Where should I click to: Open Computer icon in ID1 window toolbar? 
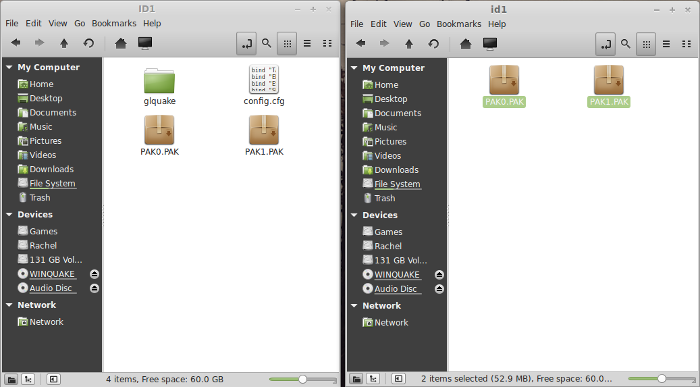point(145,43)
